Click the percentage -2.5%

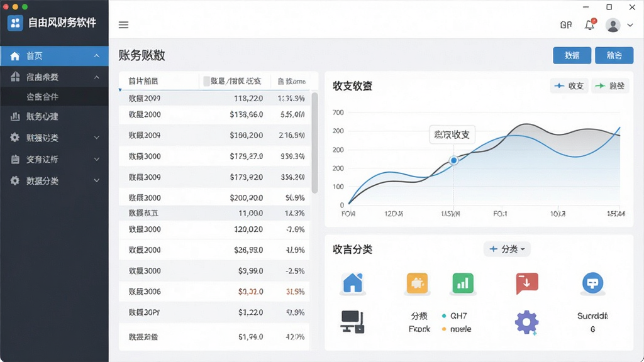[296, 271]
